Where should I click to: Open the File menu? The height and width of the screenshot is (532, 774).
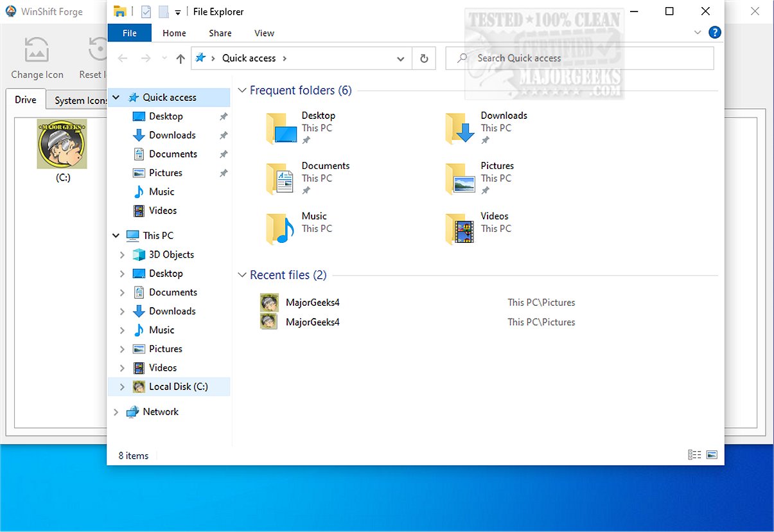[129, 33]
